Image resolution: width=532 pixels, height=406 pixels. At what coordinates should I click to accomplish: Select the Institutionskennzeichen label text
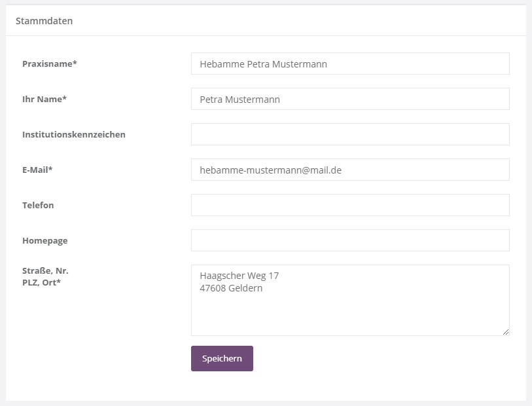[x=74, y=134]
